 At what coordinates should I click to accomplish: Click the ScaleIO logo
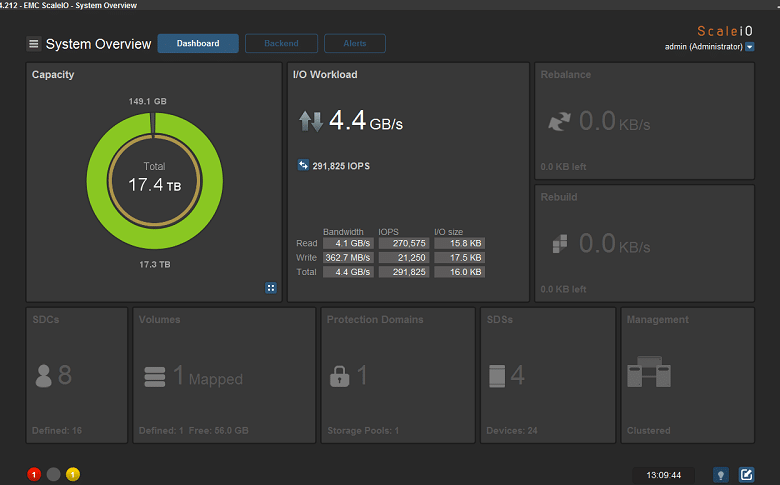(725, 31)
